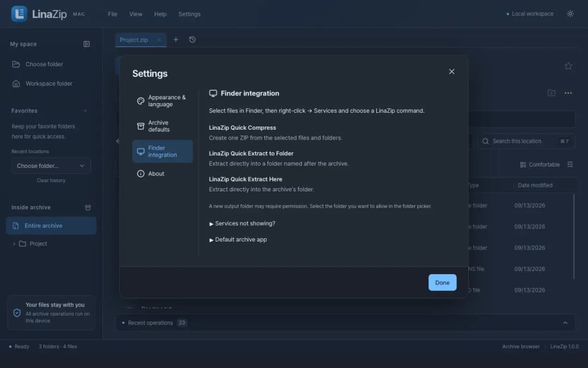
Task: Click LinaZip Quick Extract Here heading
Action: [246, 179]
